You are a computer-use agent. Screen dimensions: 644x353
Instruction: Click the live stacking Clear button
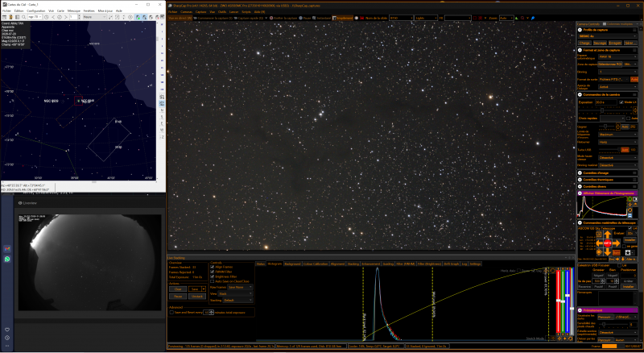(178, 289)
